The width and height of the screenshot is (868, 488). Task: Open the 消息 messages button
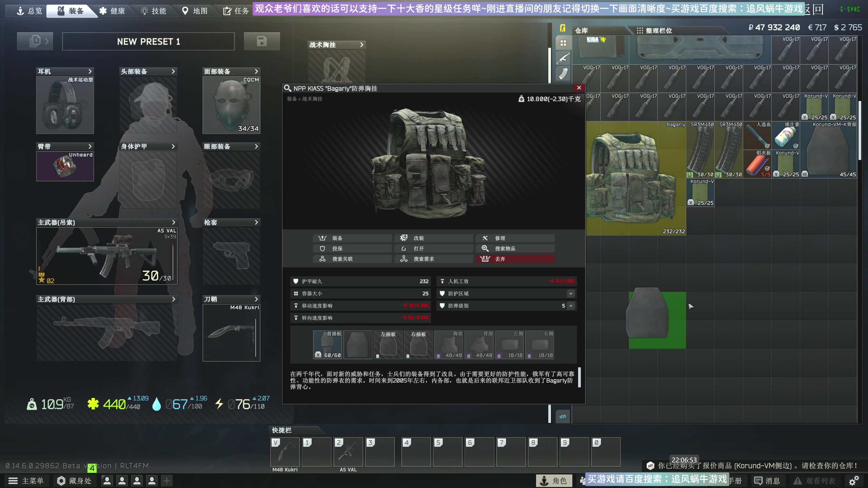tap(767, 481)
